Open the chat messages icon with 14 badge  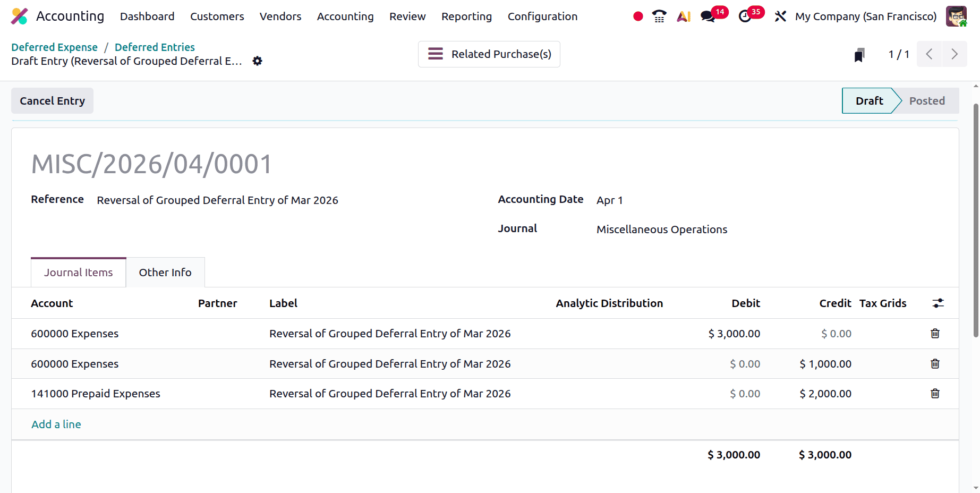click(x=708, y=16)
